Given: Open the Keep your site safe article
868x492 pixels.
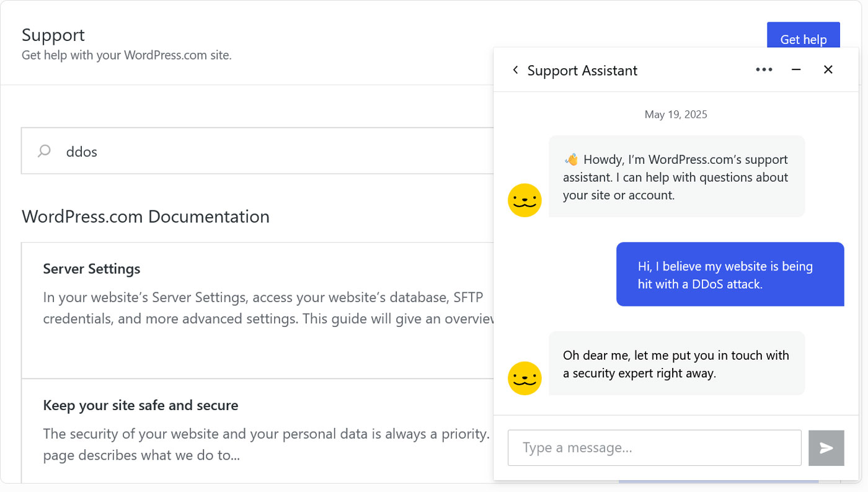Looking at the screenshot, I should click(x=140, y=405).
